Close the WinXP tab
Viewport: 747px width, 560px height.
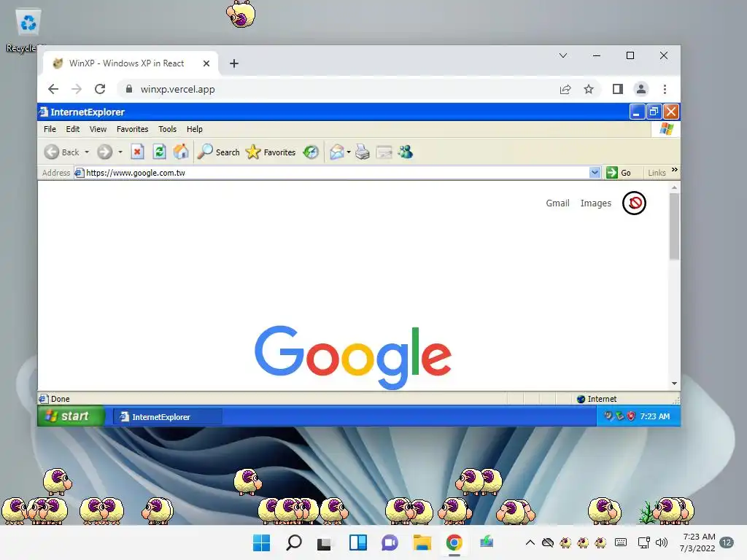pyautogui.click(x=206, y=63)
